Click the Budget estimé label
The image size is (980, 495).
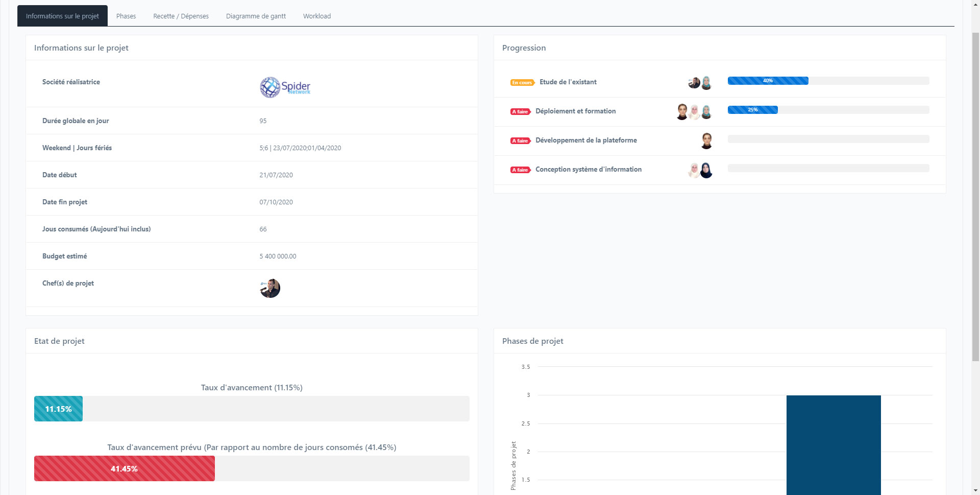65,256
